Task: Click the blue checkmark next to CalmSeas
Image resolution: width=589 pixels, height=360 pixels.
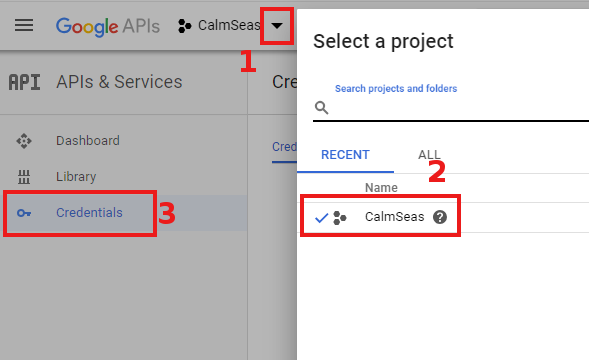Action: coord(322,218)
